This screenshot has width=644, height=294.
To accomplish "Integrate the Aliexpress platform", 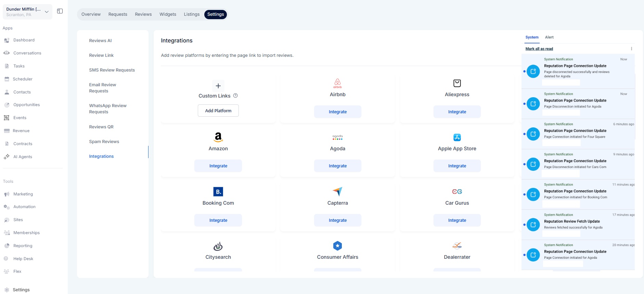I will pos(457,112).
